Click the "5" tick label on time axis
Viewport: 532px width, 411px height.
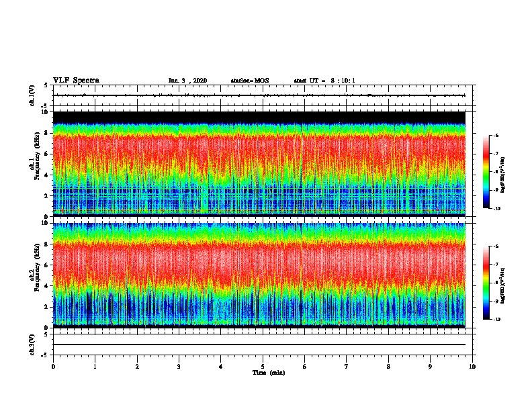click(263, 366)
